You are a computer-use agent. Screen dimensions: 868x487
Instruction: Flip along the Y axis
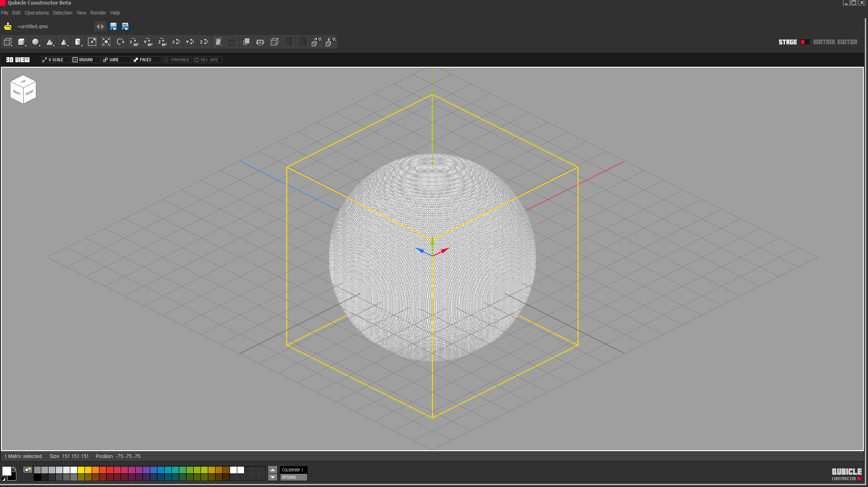tap(190, 42)
